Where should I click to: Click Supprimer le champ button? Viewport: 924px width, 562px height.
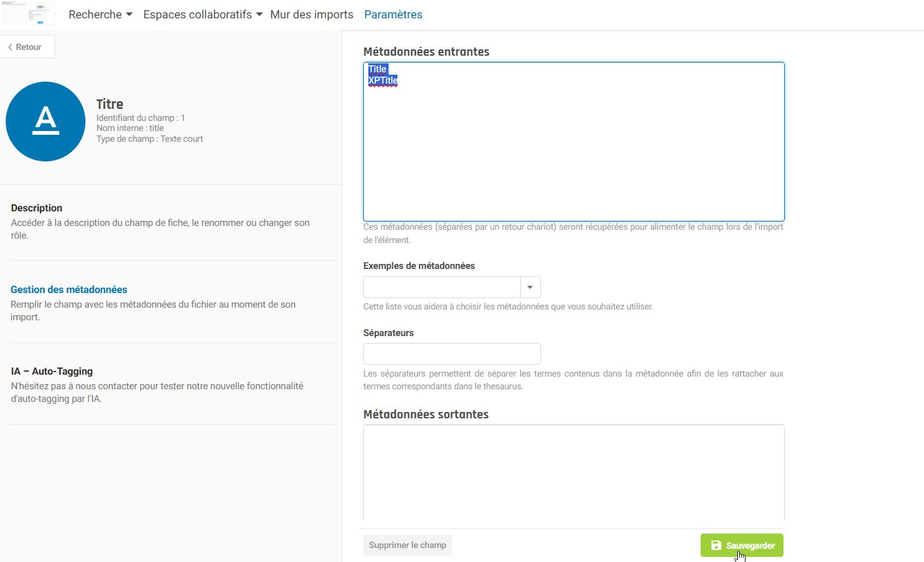pos(407,546)
